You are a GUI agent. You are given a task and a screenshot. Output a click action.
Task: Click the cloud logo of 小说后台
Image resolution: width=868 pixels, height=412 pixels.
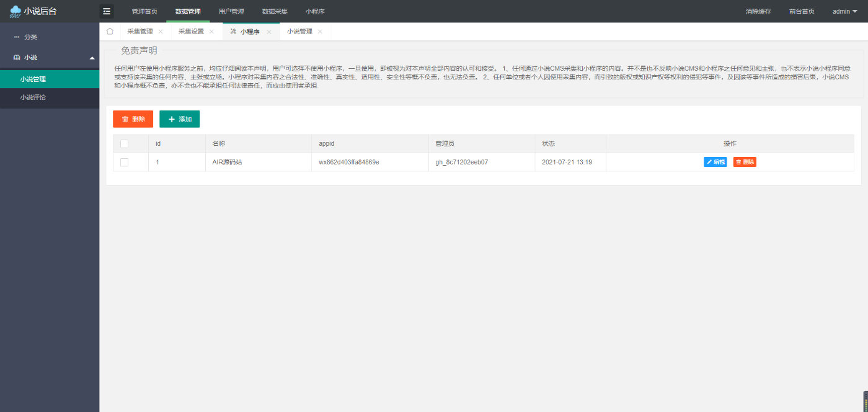tap(15, 11)
